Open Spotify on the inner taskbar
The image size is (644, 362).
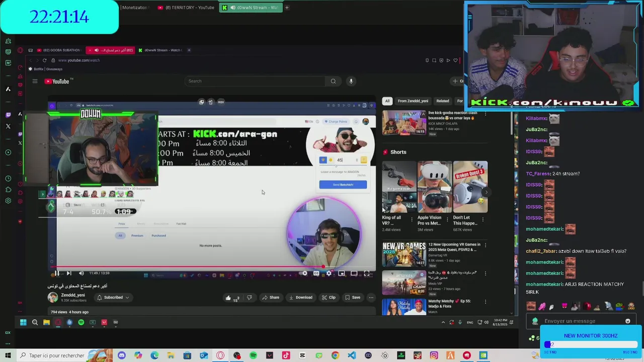click(81, 322)
